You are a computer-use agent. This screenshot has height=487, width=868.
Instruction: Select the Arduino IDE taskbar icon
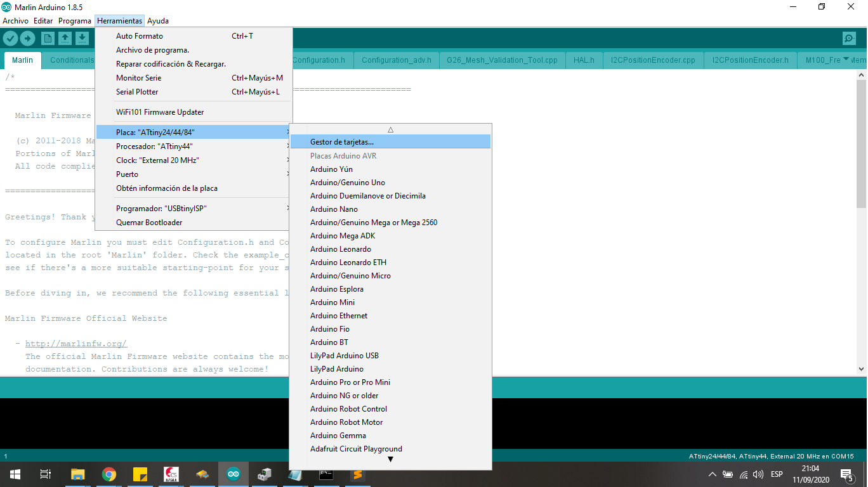click(x=233, y=474)
